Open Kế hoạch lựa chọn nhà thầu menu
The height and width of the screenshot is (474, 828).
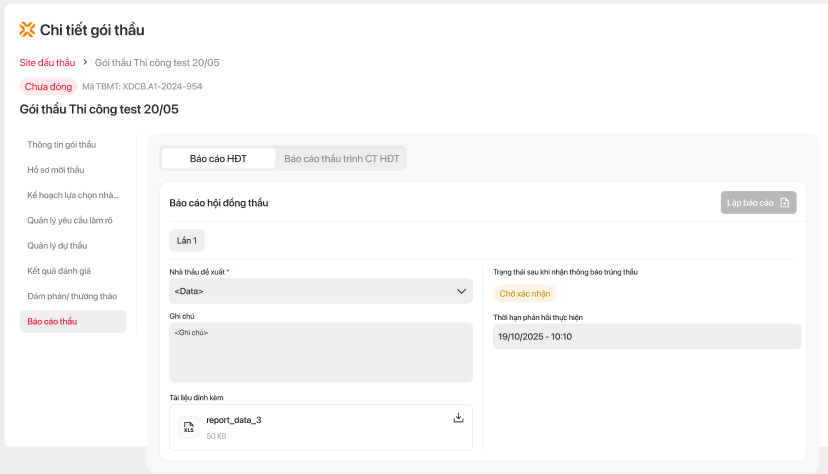[73, 195]
